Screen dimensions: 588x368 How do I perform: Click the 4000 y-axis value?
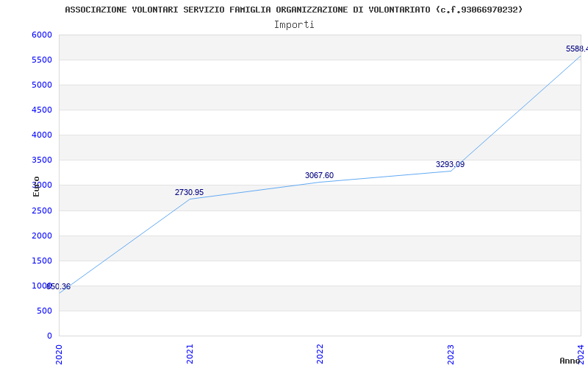(42, 135)
